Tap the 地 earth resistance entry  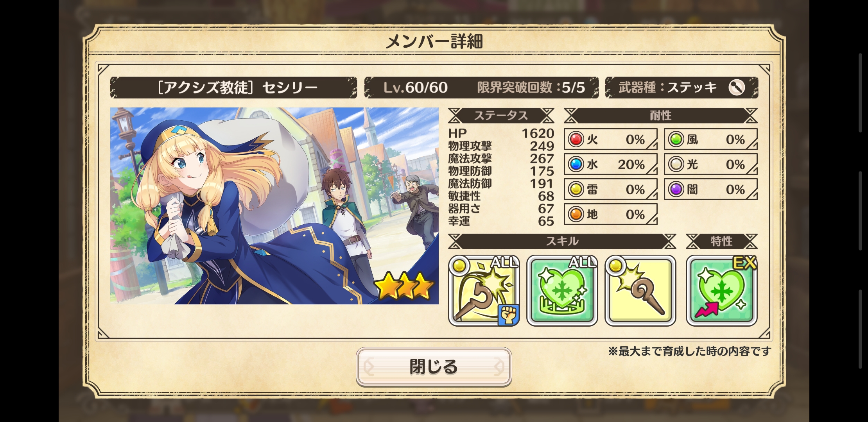click(610, 214)
